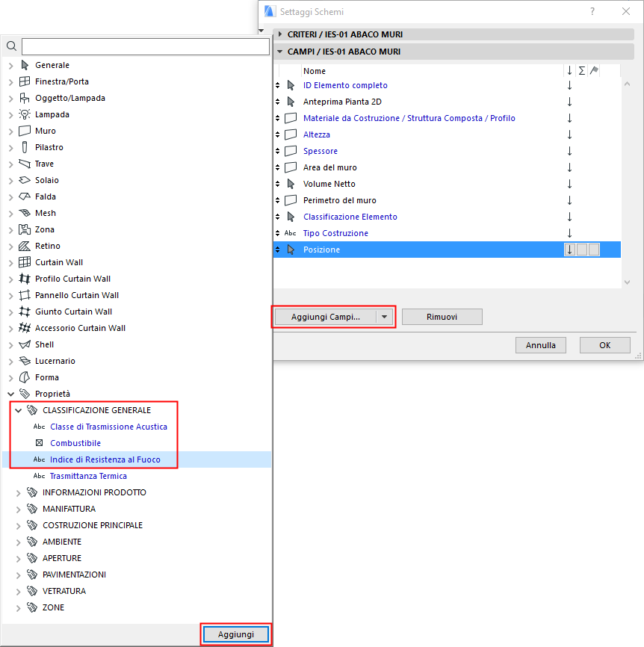The width and height of the screenshot is (644, 647).
Task: Click the Pilastro column icon
Action: [x=25, y=147]
